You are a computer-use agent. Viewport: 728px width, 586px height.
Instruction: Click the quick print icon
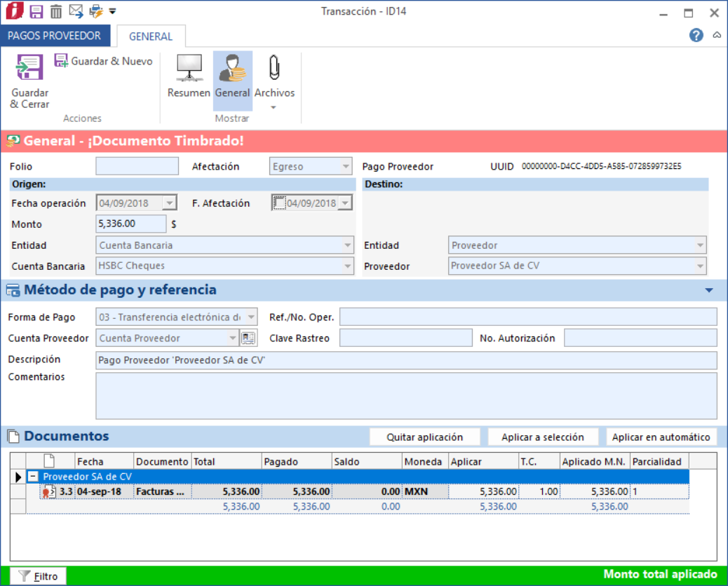(x=95, y=11)
